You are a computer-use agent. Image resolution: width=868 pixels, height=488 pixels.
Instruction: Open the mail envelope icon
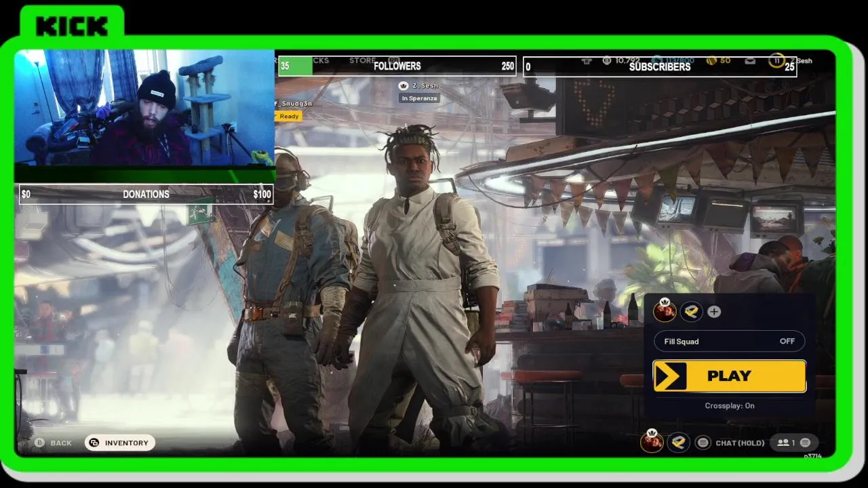click(750, 60)
